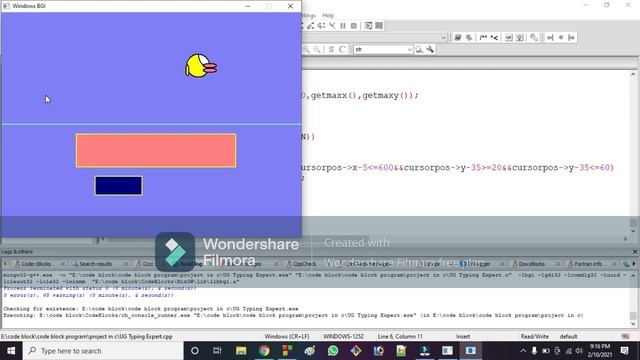
Task: Close the Logs & others panel
Action: [x=635, y=252]
